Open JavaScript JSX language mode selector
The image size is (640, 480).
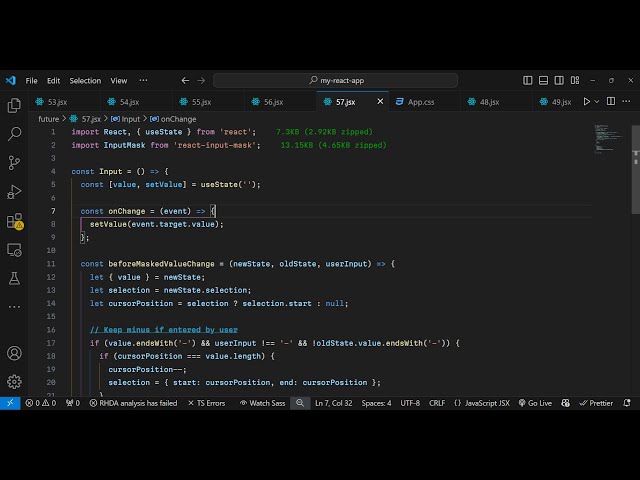tap(481, 403)
